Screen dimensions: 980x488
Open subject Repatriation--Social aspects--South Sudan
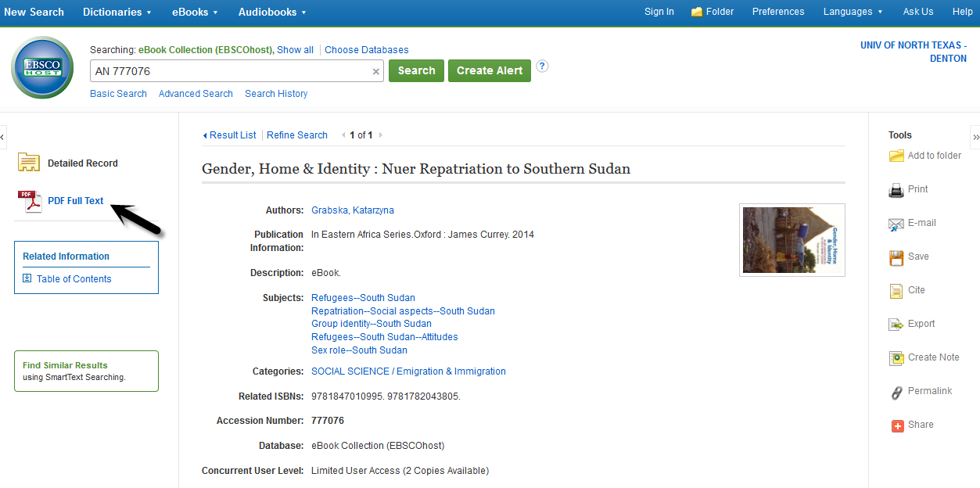click(x=403, y=311)
